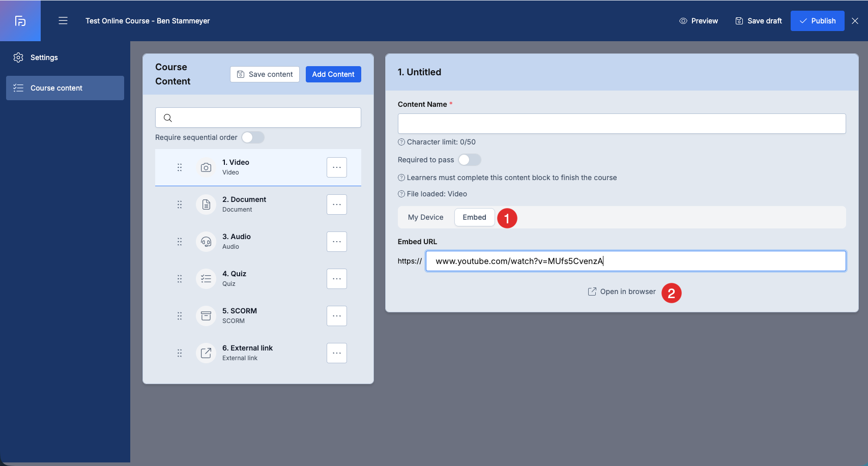Click the Settings gear icon in sidebar

(18, 57)
